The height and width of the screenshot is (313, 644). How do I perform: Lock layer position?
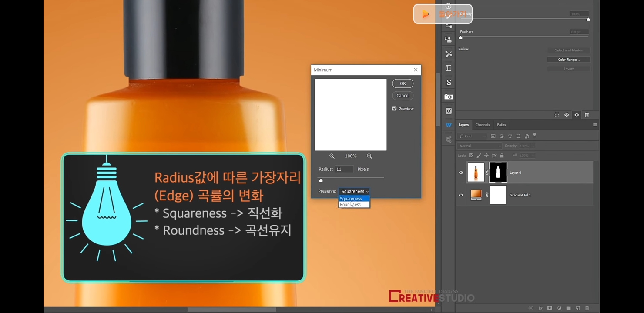coord(486,156)
